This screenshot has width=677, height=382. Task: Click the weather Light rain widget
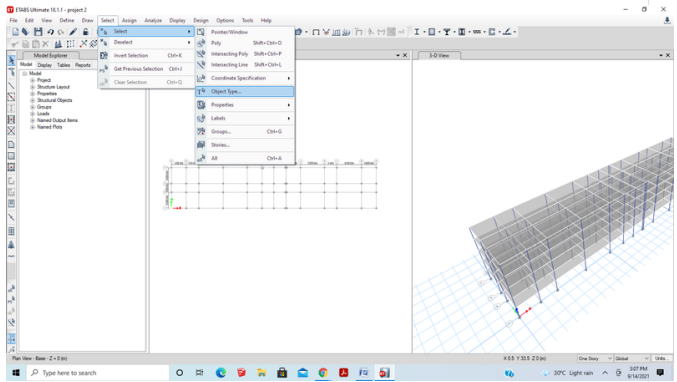coord(568,373)
